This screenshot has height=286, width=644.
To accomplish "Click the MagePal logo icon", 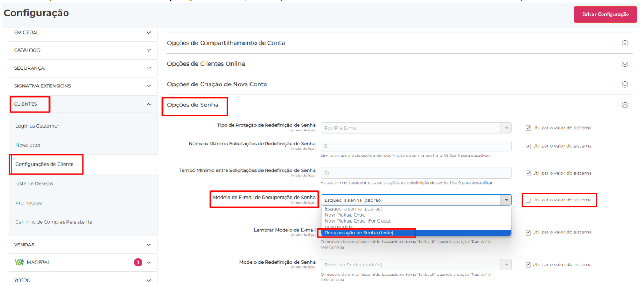I will [x=20, y=263].
